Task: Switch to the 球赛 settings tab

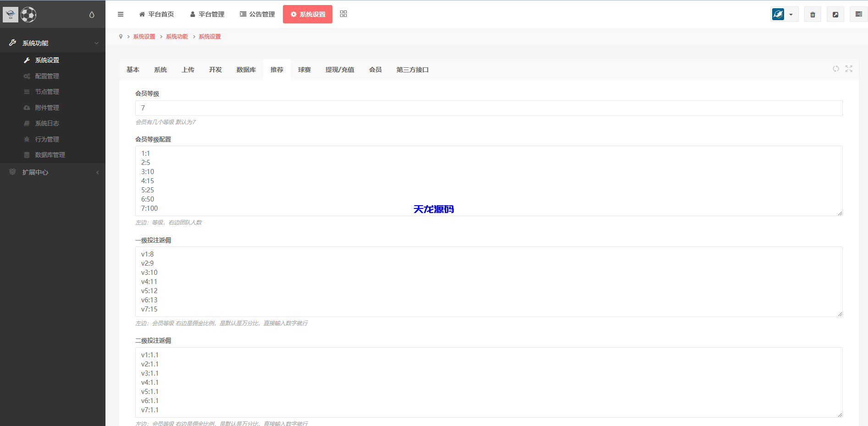Action: [304, 70]
